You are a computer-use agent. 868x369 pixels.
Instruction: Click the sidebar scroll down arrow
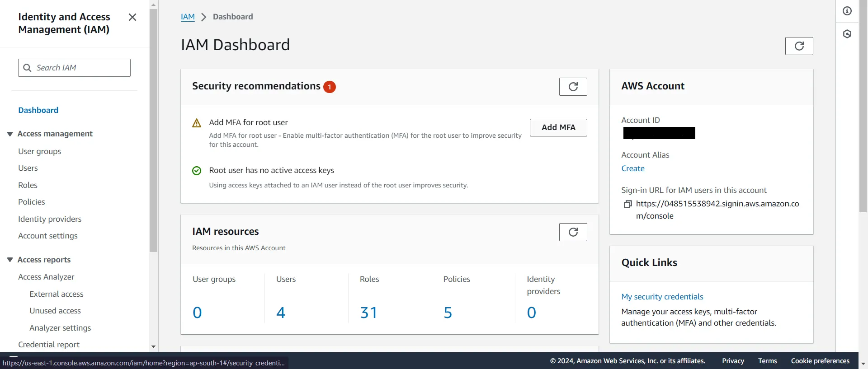pos(153,347)
